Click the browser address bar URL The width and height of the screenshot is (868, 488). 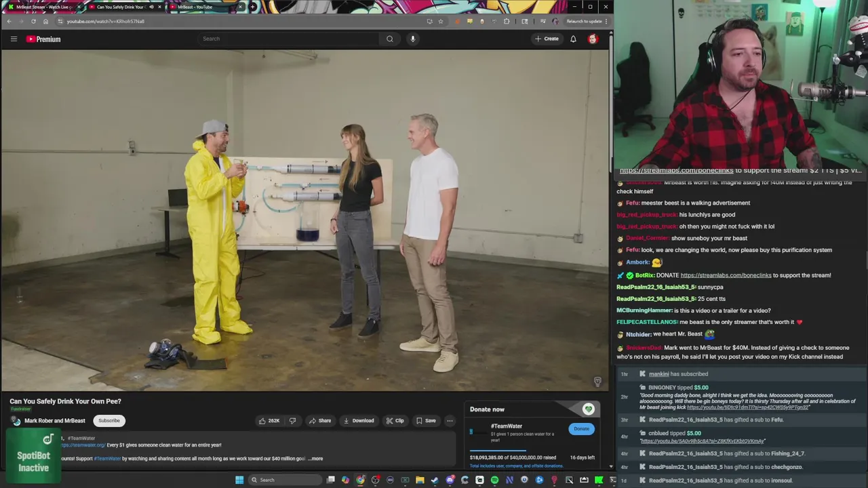tap(106, 21)
